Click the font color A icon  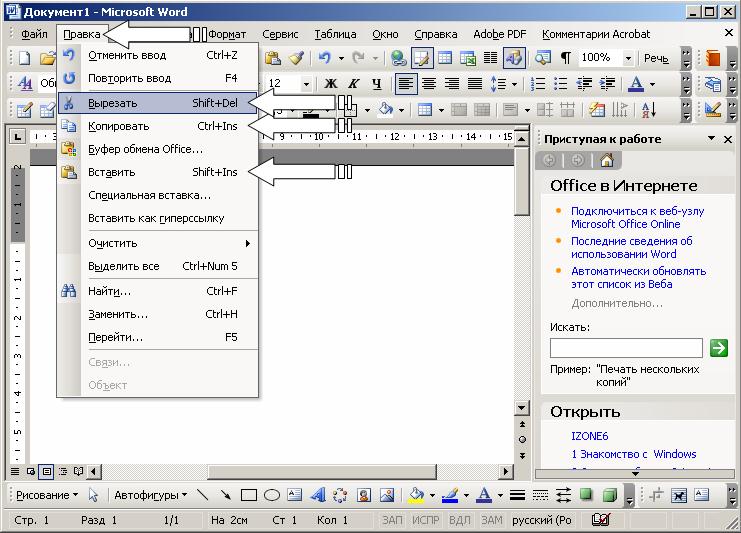(x=636, y=84)
